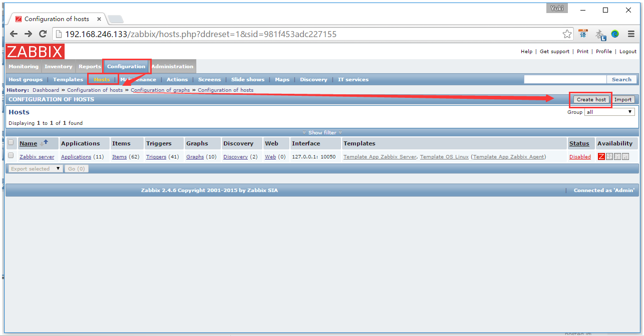Open the green swirl browser extension
This screenshot has height=336, width=644.
coord(615,34)
